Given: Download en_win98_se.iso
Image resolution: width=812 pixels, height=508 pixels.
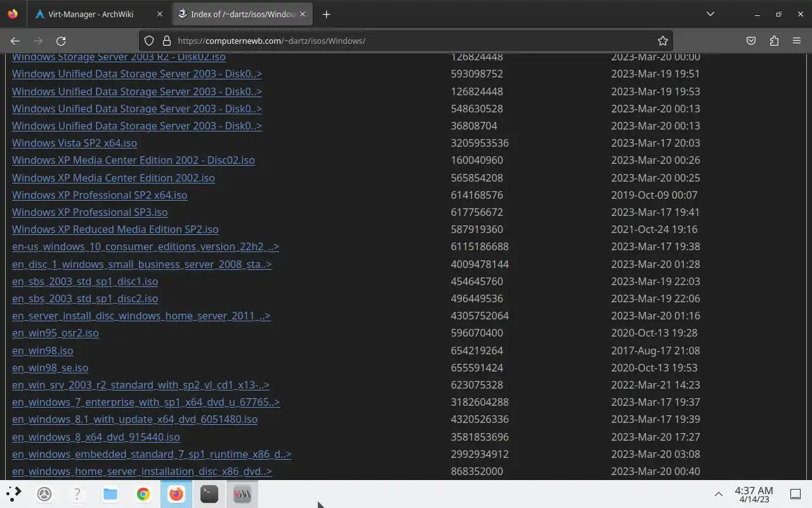Looking at the screenshot, I should [x=50, y=368].
